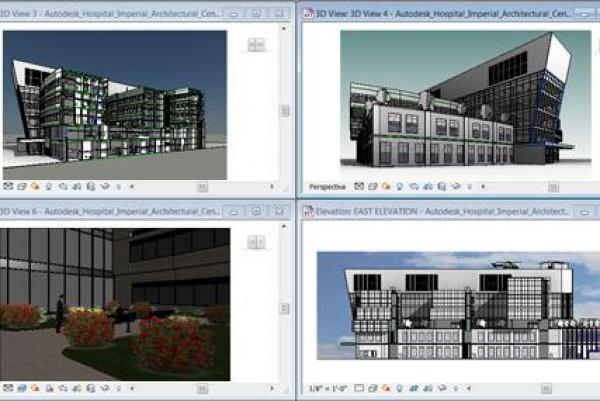Click the ViewCube in 3D View 3
Screen dimensions: 600x401
(x=257, y=46)
